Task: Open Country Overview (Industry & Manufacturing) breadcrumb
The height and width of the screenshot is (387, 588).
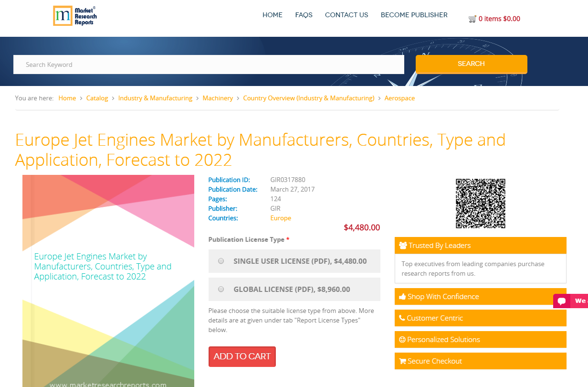Action: [x=309, y=98]
